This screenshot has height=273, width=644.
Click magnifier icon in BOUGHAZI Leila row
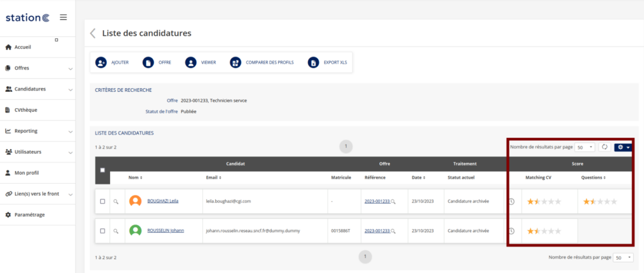tap(116, 201)
